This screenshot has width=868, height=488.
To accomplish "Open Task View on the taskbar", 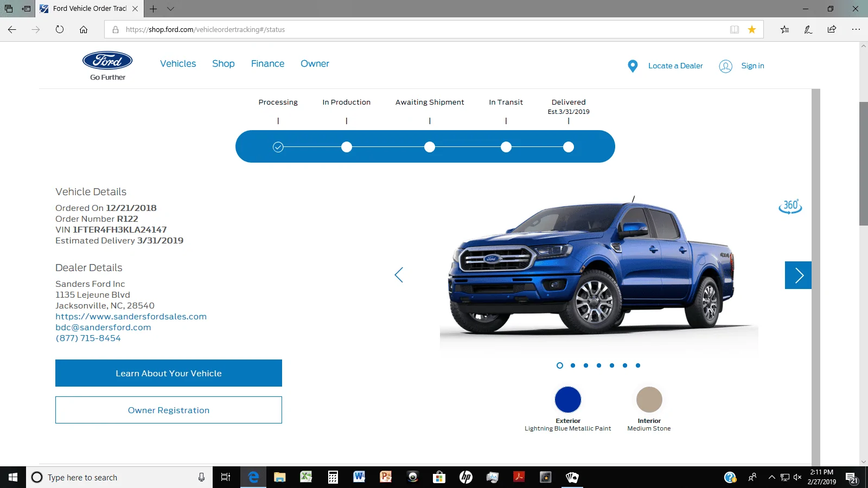I will [x=226, y=477].
